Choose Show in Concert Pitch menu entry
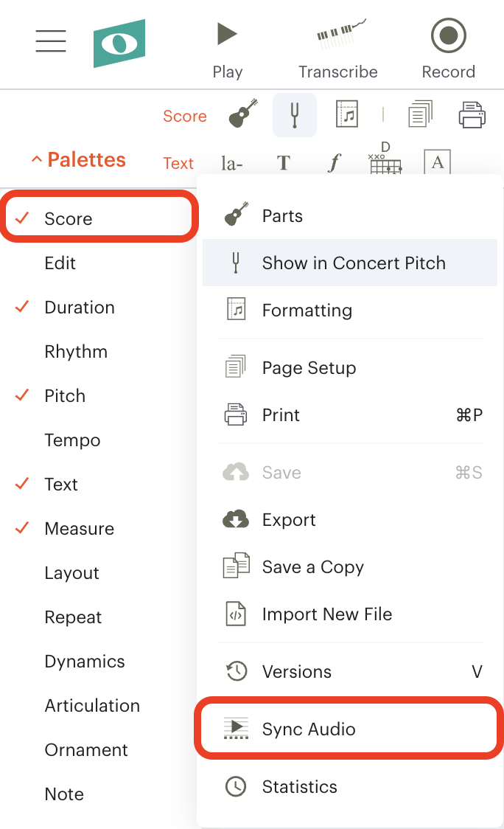The image size is (504, 829). pos(350,263)
